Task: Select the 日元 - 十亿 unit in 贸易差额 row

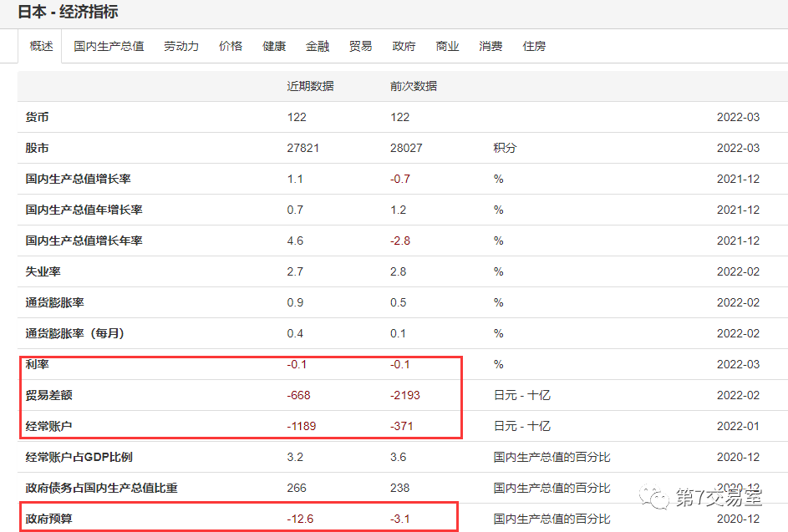Action: 521,395
